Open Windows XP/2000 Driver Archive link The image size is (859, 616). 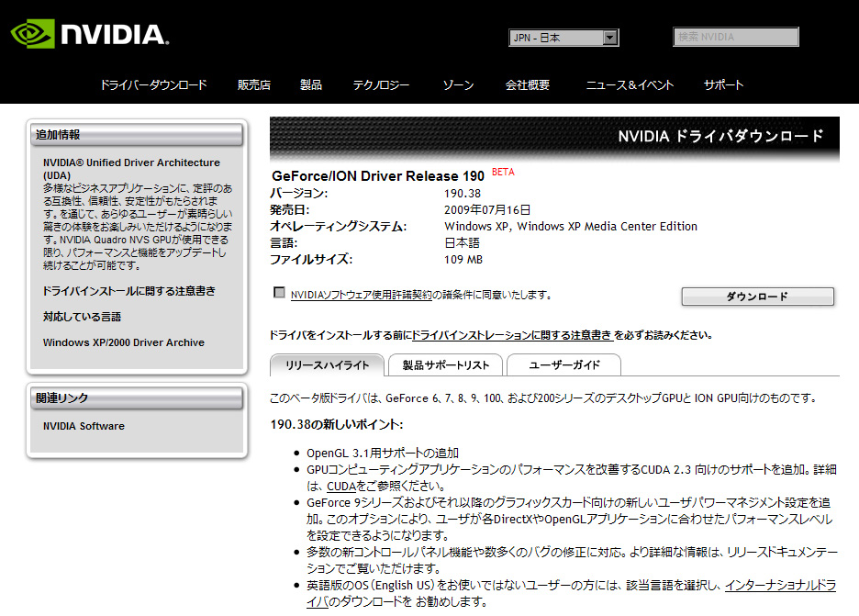pyautogui.click(x=124, y=342)
